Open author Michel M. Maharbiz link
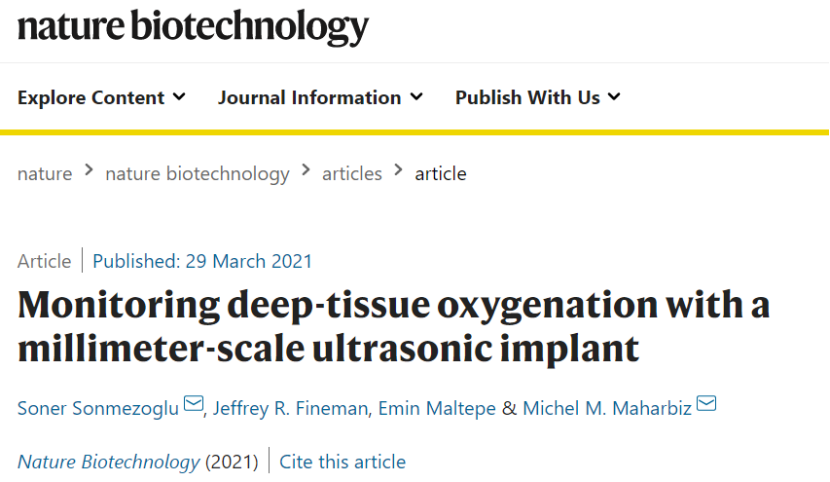 coord(607,408)
